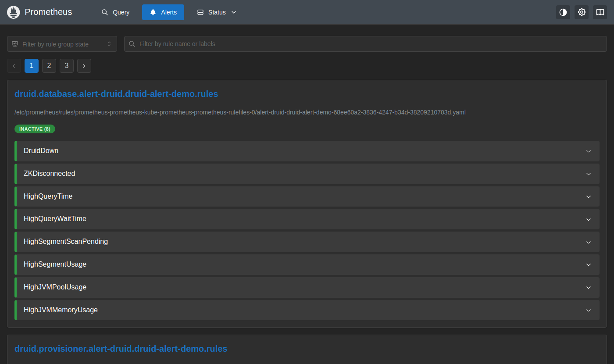Expand the DruidDown rule
The image size is (614, 364).
coord(307,151)
